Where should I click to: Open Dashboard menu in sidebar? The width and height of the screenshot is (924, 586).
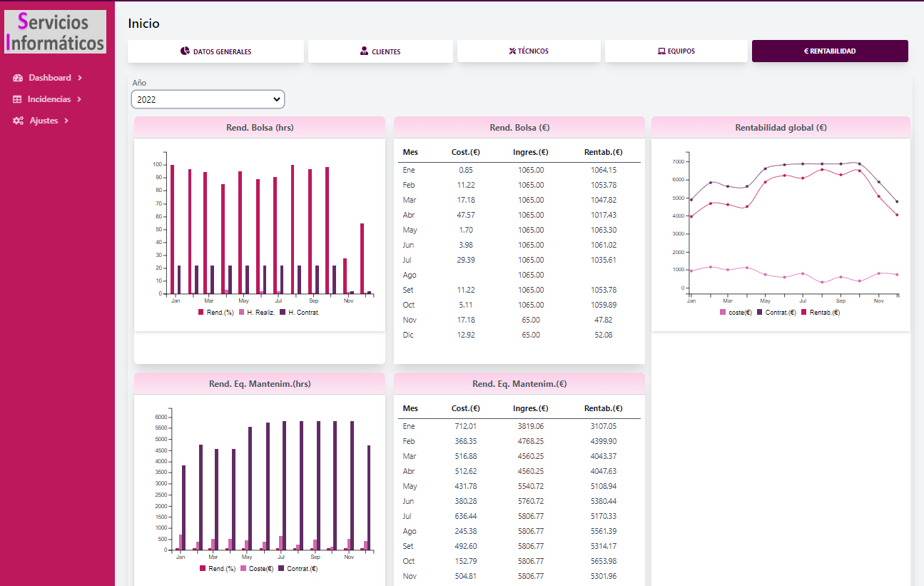(48, 78)
